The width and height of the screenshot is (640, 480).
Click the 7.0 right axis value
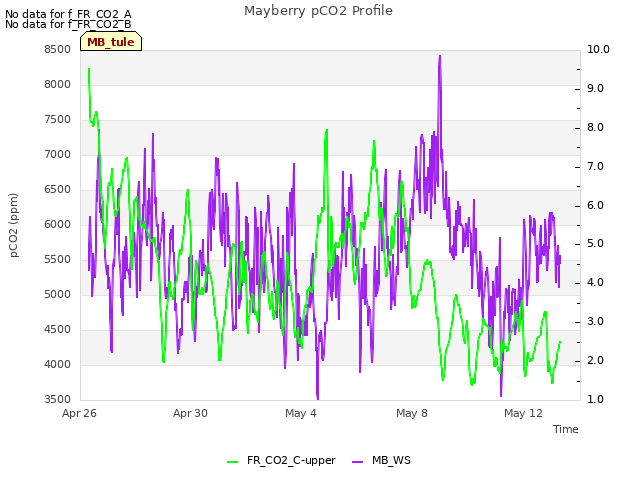pos(596,167)
